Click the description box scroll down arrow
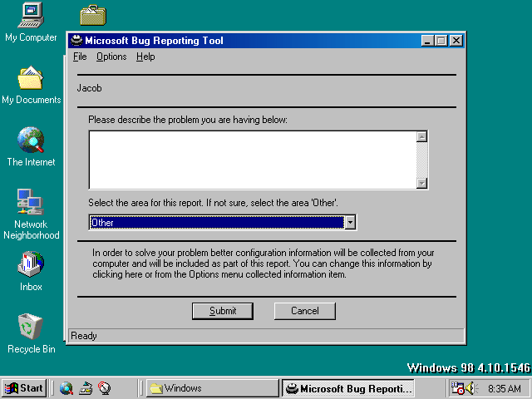532x399 pixels. (421, 183)
